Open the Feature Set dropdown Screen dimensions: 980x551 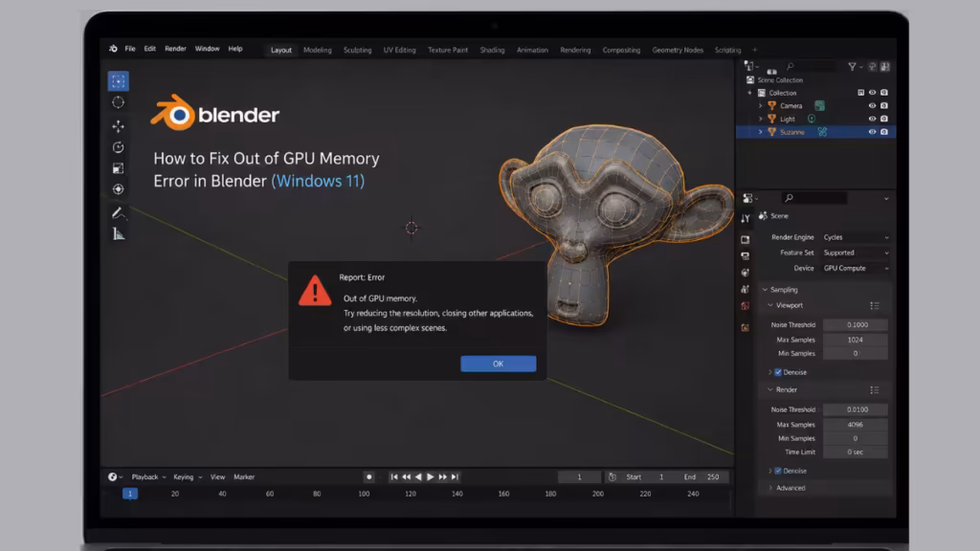[x=855, y=253]
